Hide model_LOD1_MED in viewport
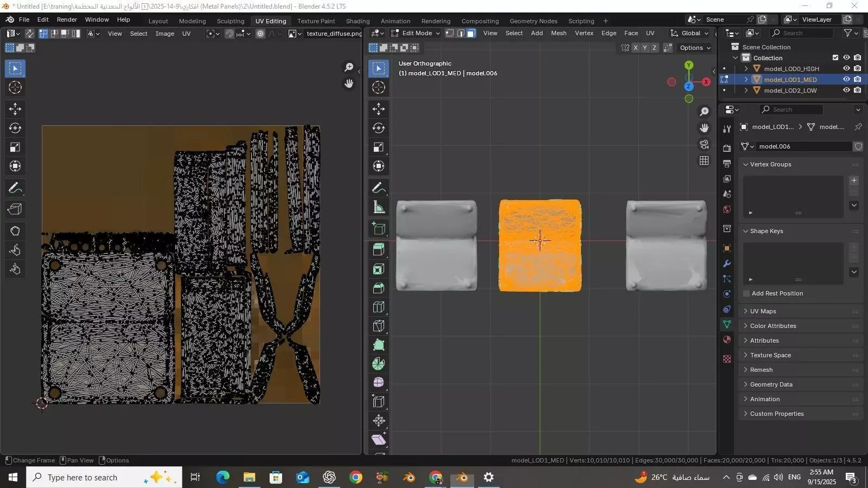868x488 pixels. coord(846,80)
